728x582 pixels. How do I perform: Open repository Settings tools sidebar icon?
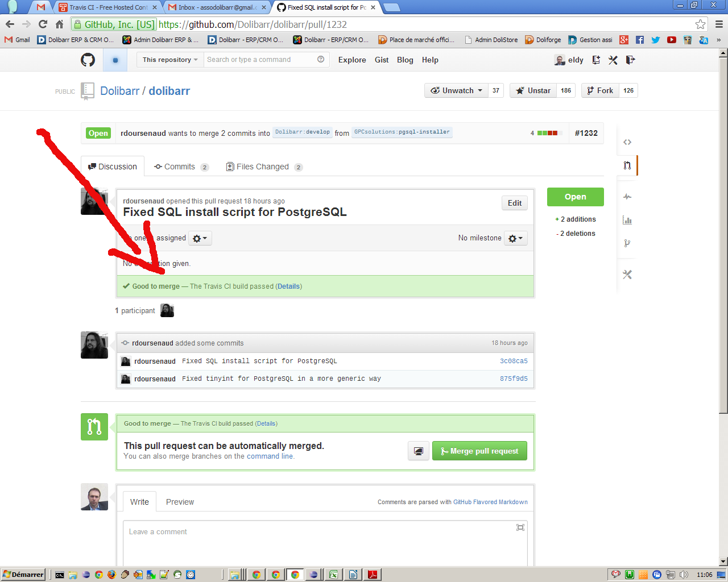point(627,275)
